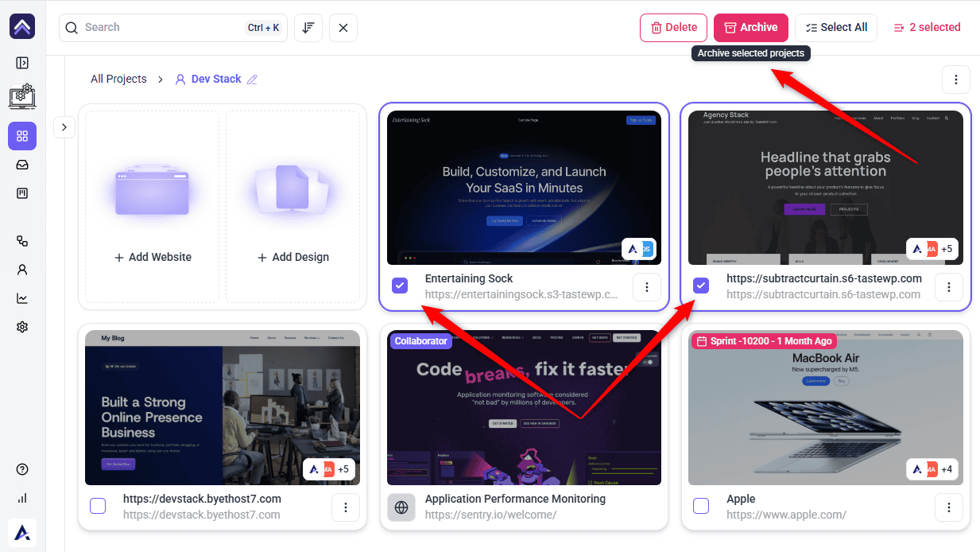The height and width of the screenshot is (552, 980).
Task: Click the sort order icon next to search
Action: coord(308,28)
